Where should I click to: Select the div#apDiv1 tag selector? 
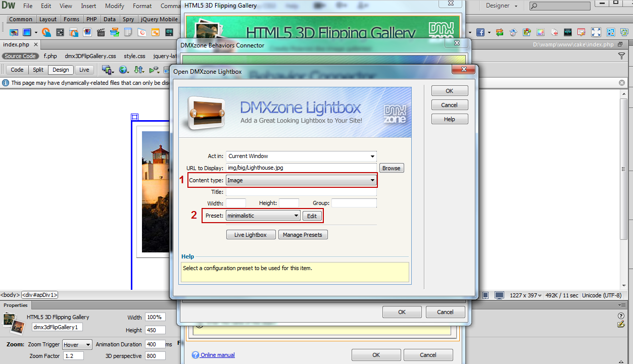tap(39, 295)
